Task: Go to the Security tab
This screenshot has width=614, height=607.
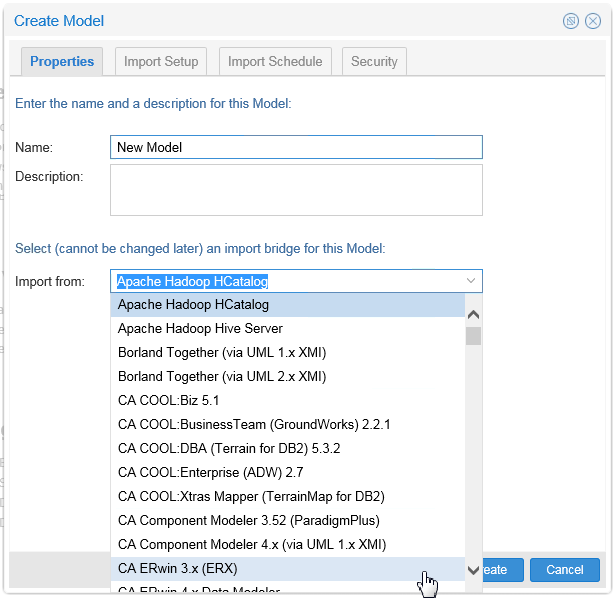Action: point(374,61)
